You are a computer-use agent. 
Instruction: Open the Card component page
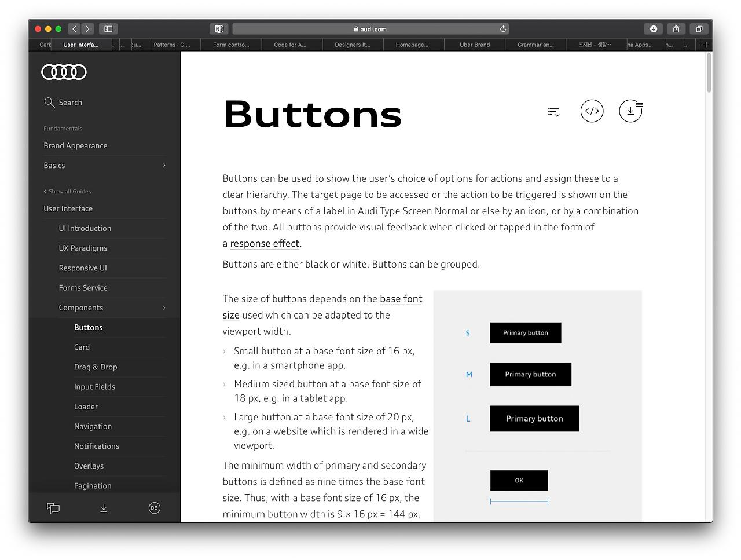pyautogui.click(x=82, y=347)
